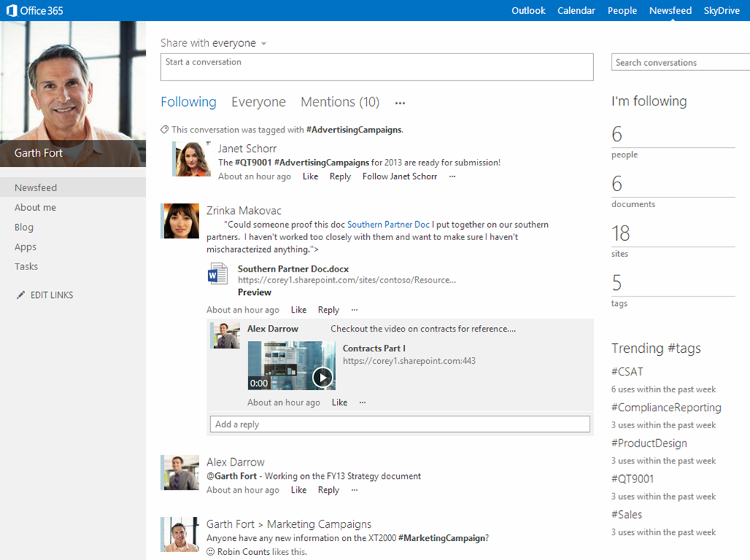Play the Contracts Part I video
This screenshot has height=560, width=750.
[323, 378]
